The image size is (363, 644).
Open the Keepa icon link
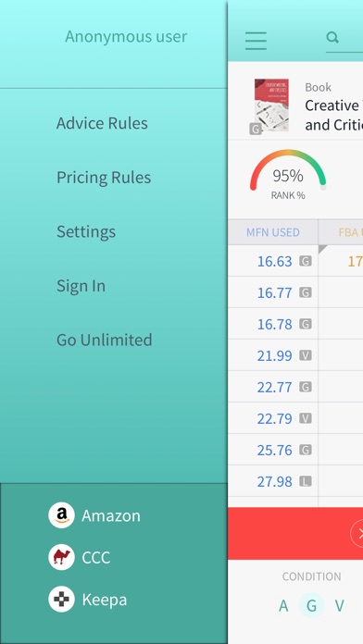[x=61, y=600]
